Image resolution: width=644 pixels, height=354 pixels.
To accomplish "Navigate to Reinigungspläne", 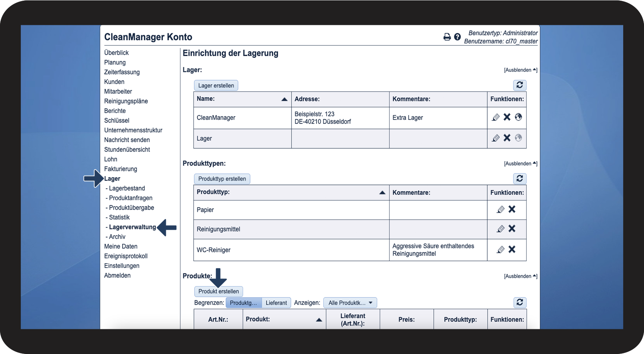I will click(x=126, y=101).
